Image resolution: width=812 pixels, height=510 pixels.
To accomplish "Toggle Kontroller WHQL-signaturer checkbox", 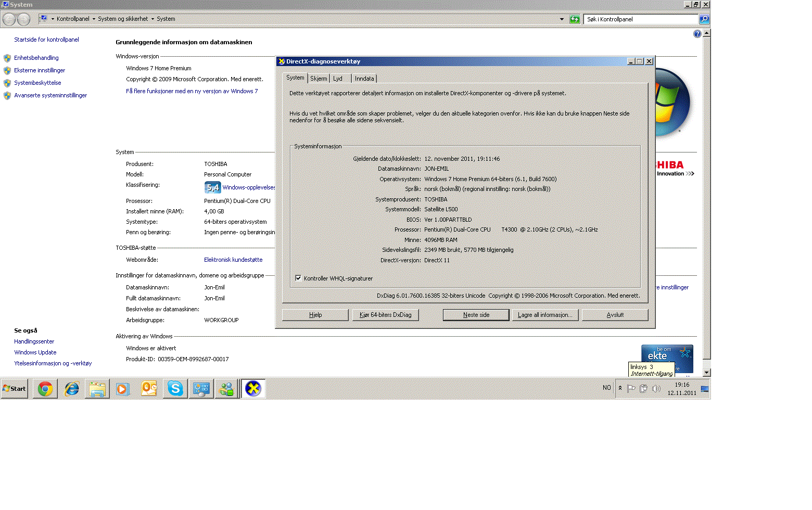I will pos(298,278).
